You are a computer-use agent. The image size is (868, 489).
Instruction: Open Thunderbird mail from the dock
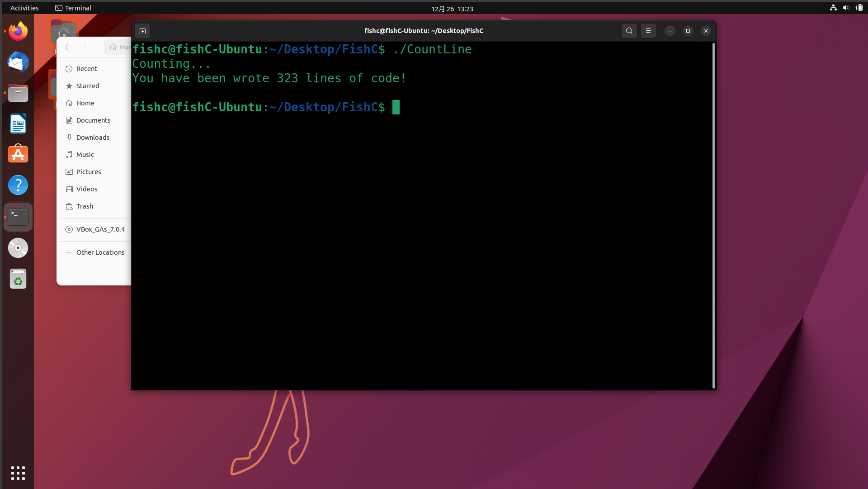(x=18, y=62)
